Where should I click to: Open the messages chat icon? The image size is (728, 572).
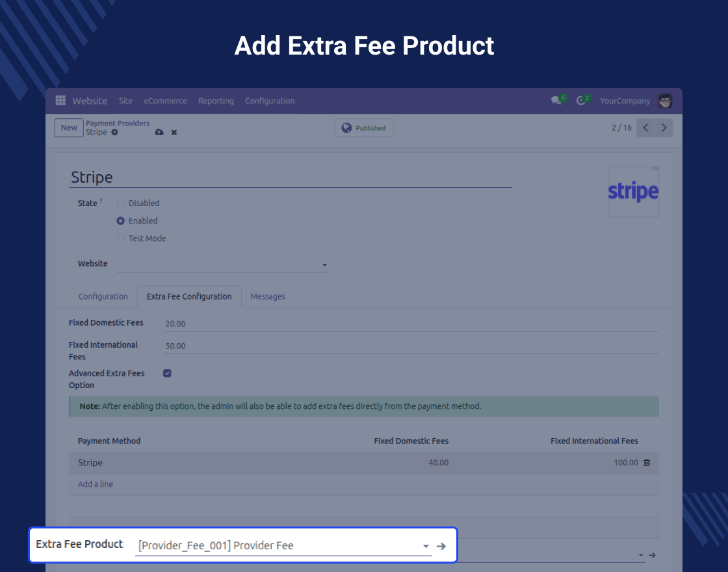[x=556, y=101]
